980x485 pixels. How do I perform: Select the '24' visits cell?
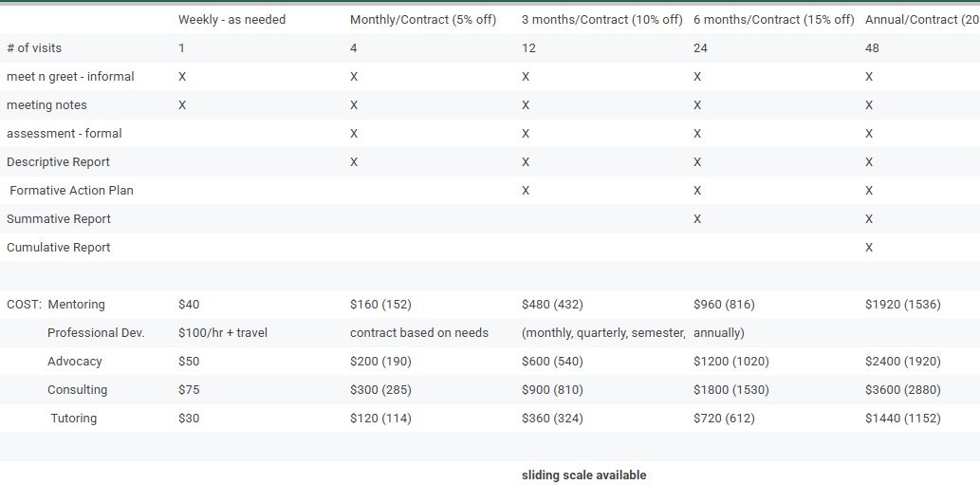[x=701, y=48]
